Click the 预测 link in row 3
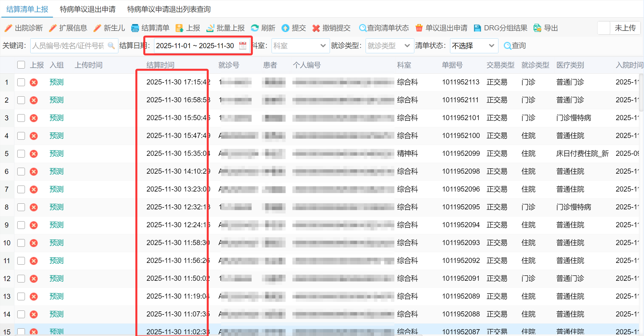644x336 pixels. tap(56, 118)
